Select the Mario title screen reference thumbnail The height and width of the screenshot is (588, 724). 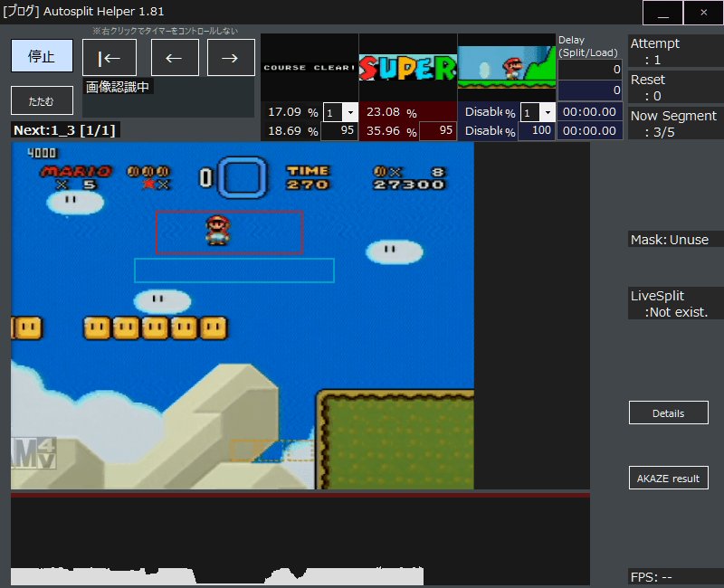(507, 68)
